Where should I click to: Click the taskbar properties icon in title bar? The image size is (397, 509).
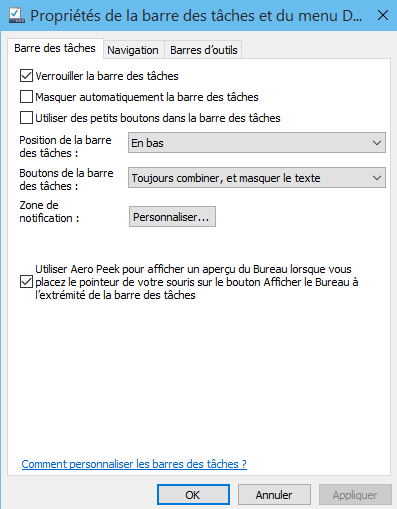click(17, 15)
